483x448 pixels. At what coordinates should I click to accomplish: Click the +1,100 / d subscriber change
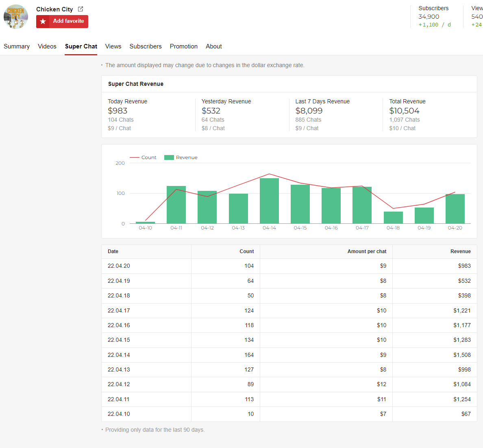pyautogui.click(x=435, y=25)
